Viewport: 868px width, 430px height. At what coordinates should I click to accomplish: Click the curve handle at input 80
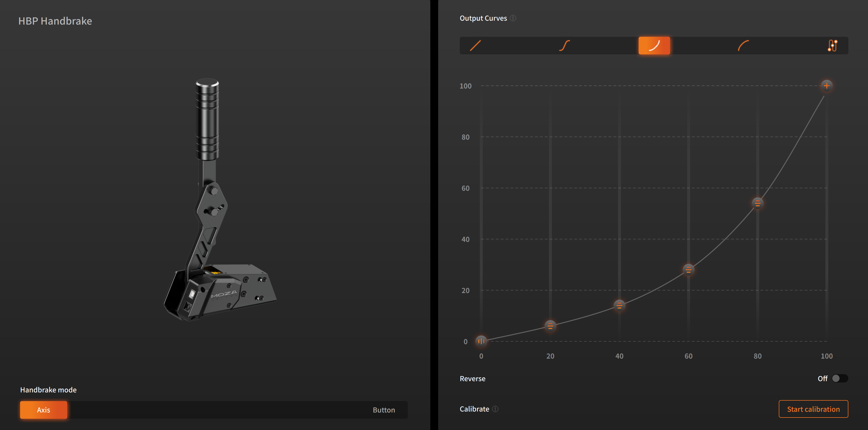coord(757,203)
